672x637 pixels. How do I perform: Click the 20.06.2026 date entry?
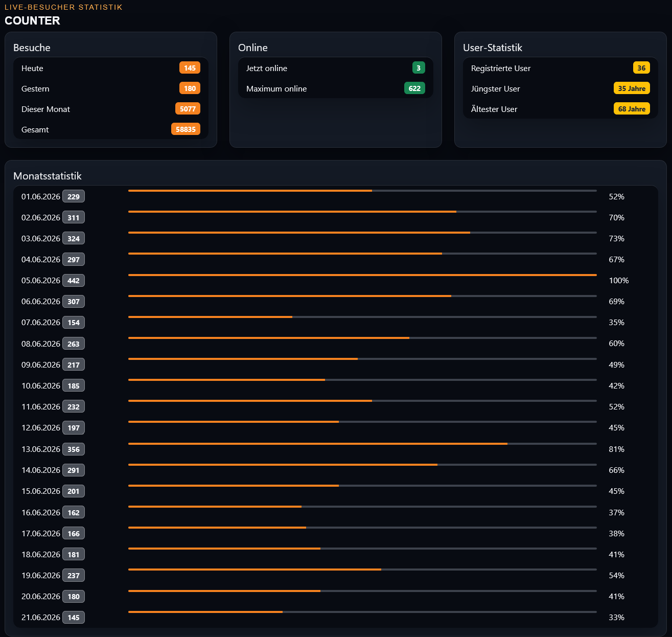[x=41, y=597]
